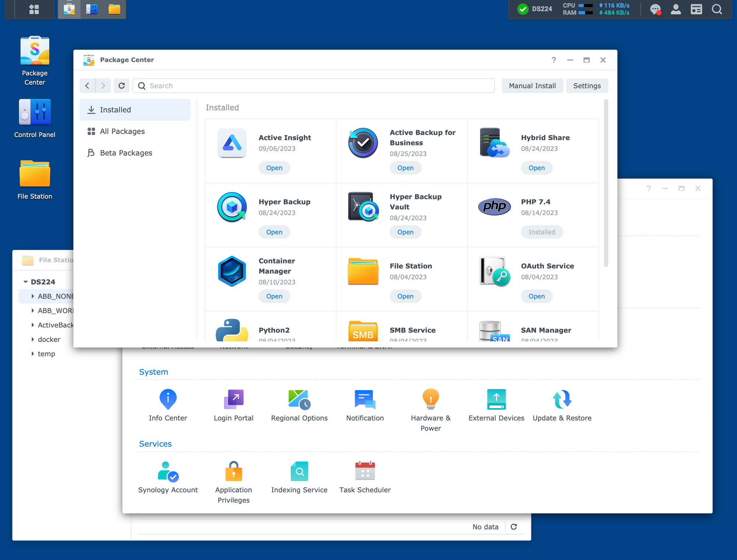Focus the Package Center search field
The height and width of the screenshot is (560, 737).
pyautogui.click(x=313, y=86)
